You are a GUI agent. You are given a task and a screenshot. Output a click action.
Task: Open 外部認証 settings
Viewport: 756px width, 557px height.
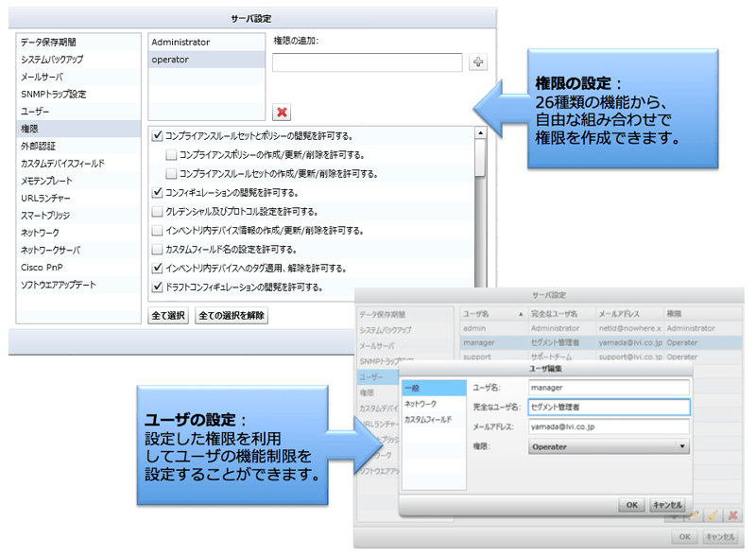point(78,147)
